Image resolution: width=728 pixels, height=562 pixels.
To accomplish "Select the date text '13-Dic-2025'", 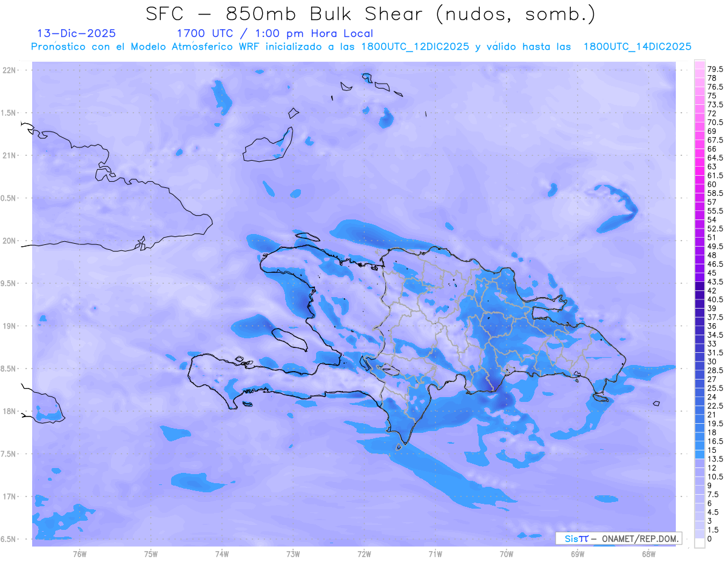I will pyautogui.click(x=76, y=33).
